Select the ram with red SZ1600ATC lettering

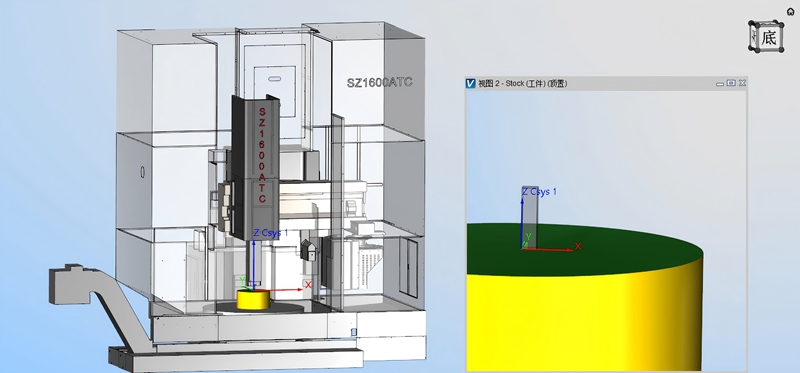coord(256,166)
